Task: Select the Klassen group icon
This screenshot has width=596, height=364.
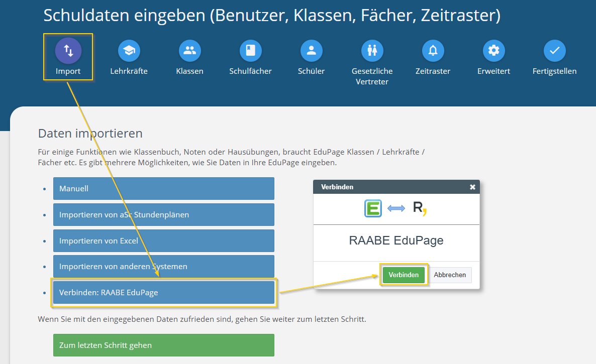Action: 189,51
